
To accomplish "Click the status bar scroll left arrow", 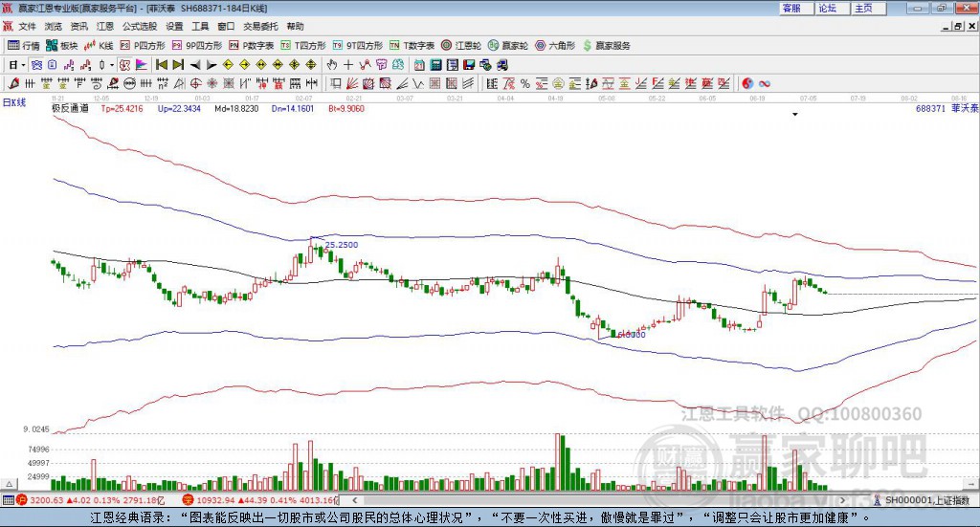I will [x=354, y=500].
